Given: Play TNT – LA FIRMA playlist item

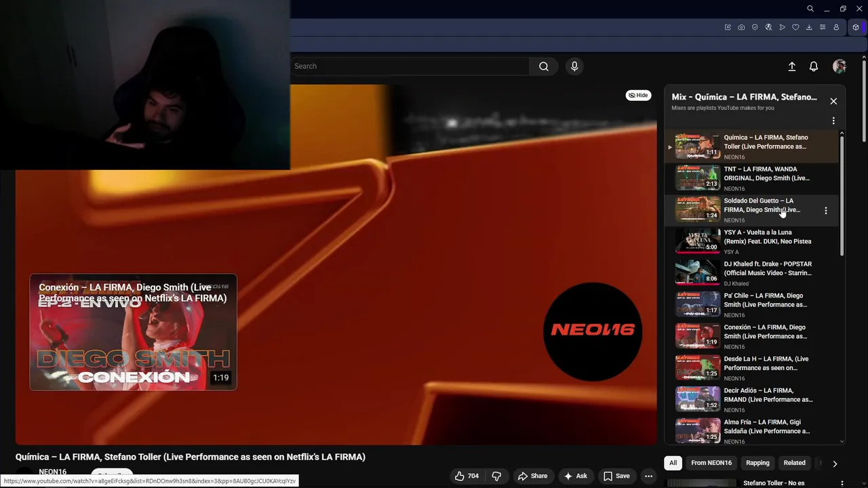Looking at the screenshot, I should point(751,179).
